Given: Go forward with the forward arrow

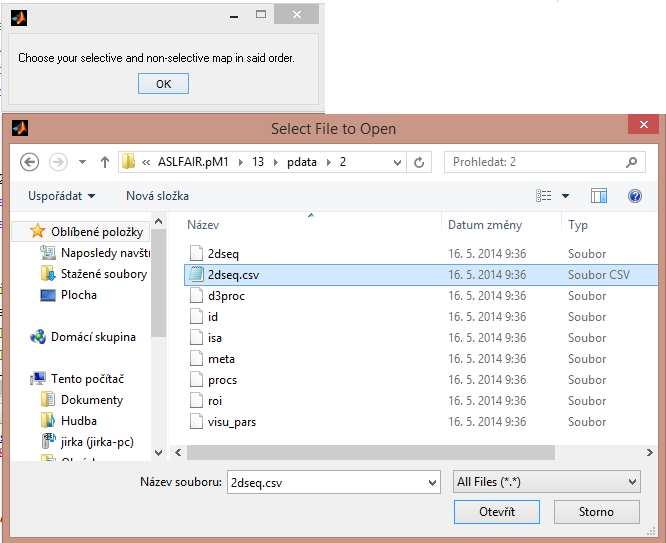Looking at the screenshot, I should pyautogui.click(x=58, y=162).
